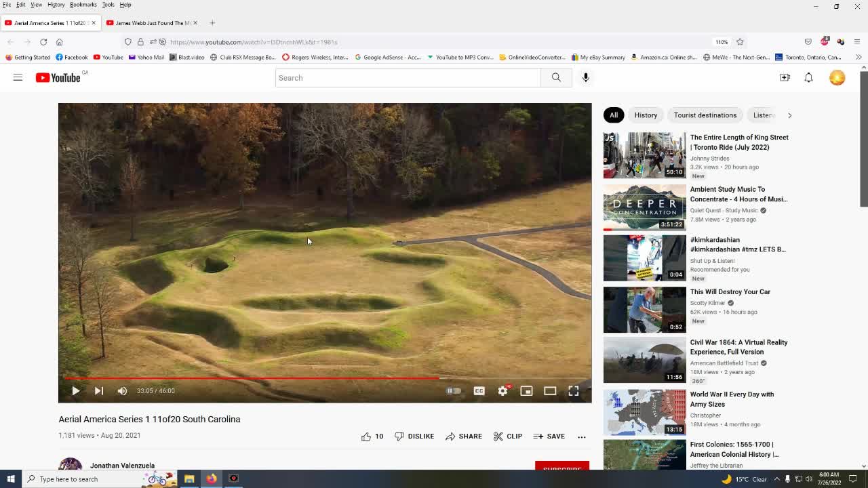
Task: Open the Bookmarks menu
Action: point(83,5)
